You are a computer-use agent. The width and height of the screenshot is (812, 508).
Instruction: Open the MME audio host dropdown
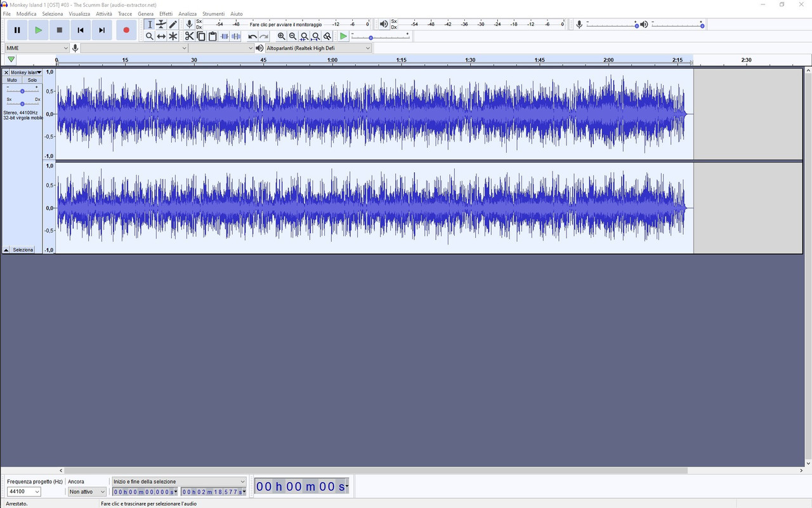[x=37, y=48]
